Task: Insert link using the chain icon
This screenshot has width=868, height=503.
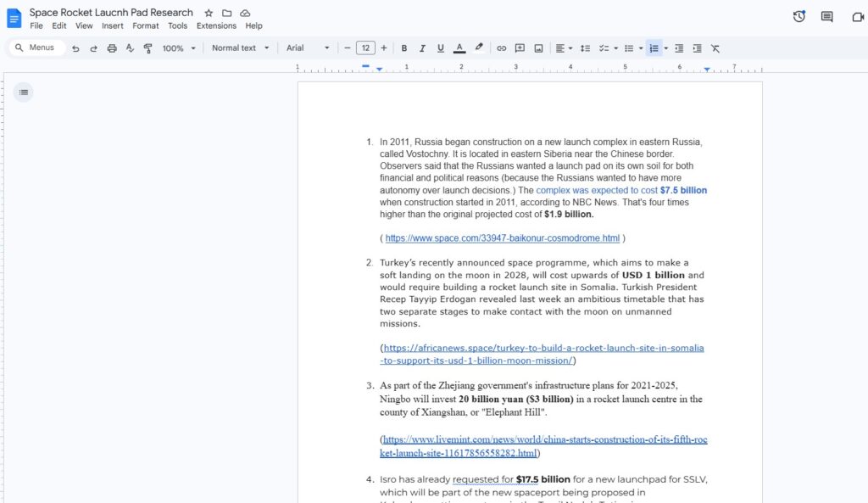Action: [x=502, y=48]
